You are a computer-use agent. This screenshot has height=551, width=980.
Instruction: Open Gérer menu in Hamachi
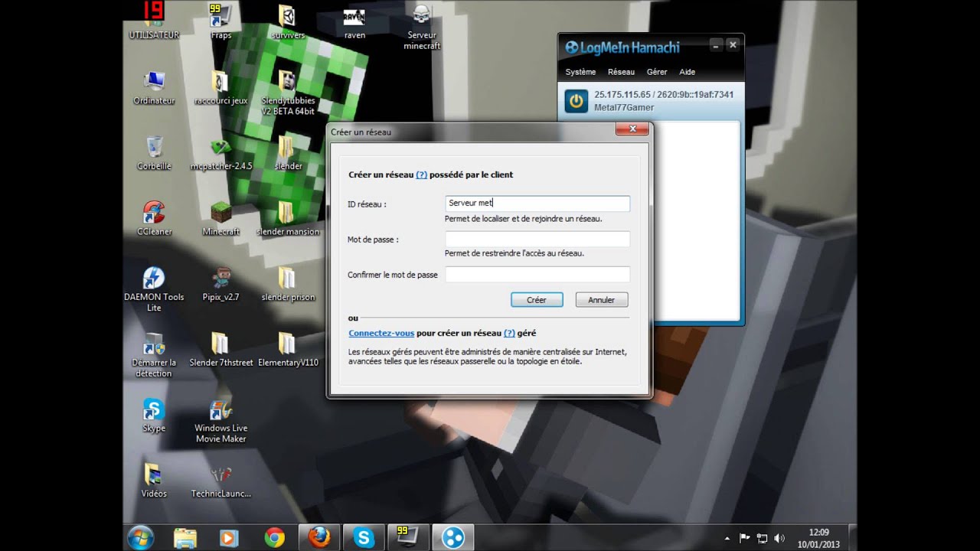(x=657, y=72)
